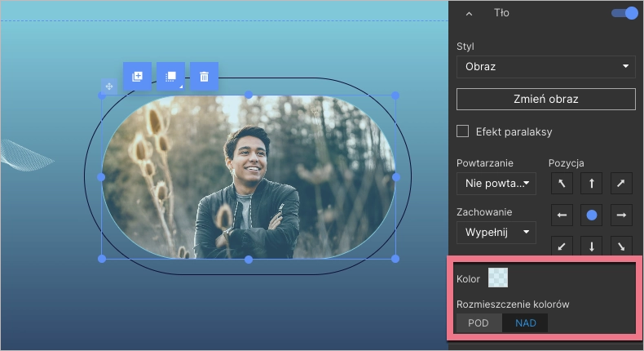
Task: Select the NAD color placement tab
Action: [x=526, y=323]
